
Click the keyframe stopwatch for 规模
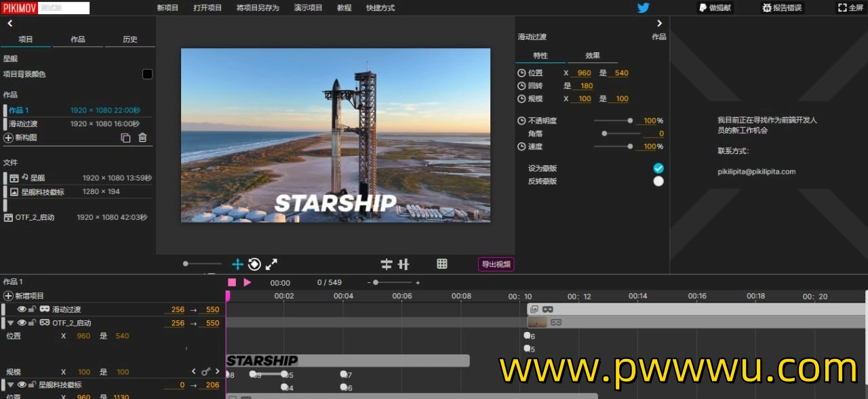pyautogui.click(x=521, y=98)
